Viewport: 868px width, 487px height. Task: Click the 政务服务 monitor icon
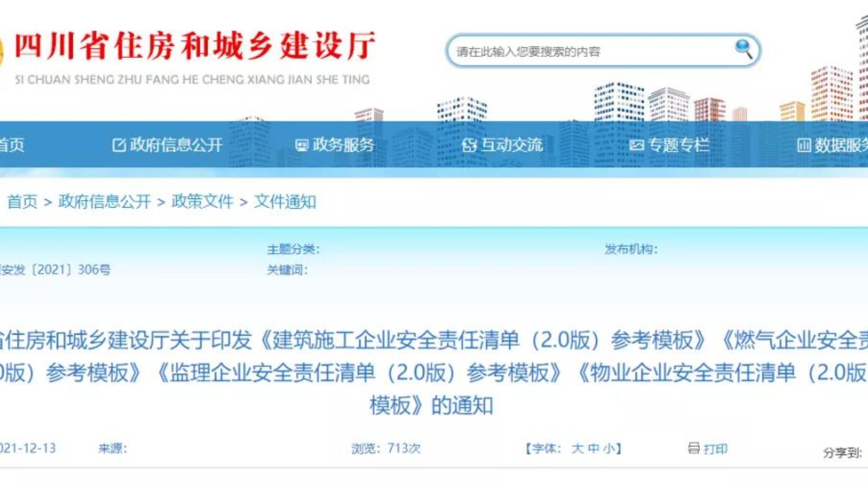[x=301, y=145]
